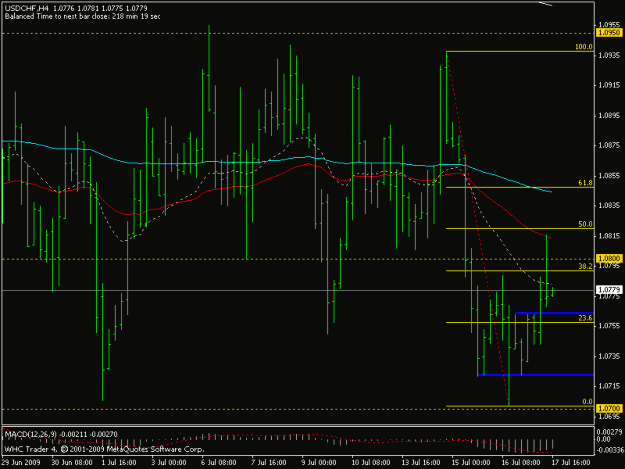Viewport: 625px width, 469px height.
Task: Select the Fibonacci 50.0 level label
Action: pos(585,224)
